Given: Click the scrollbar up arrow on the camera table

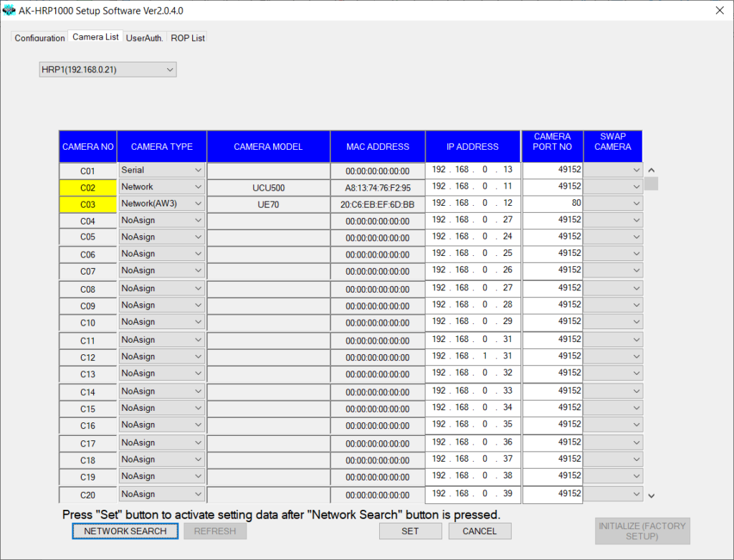Looking at the screenshot, I should click(651, 170).
